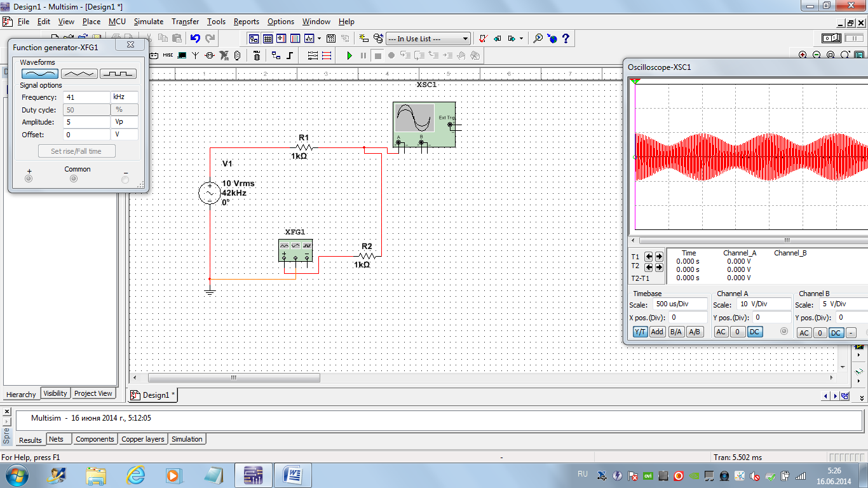Select the XSC1 oscilloscope on schematic
Screen dimensions: 868x488
(424, 125)
